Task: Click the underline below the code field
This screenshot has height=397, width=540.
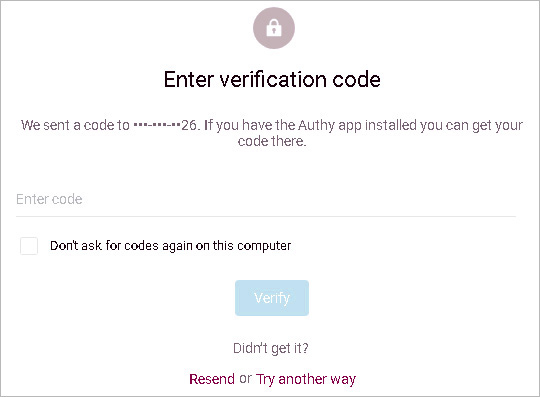Action: (x=266, y=216)
